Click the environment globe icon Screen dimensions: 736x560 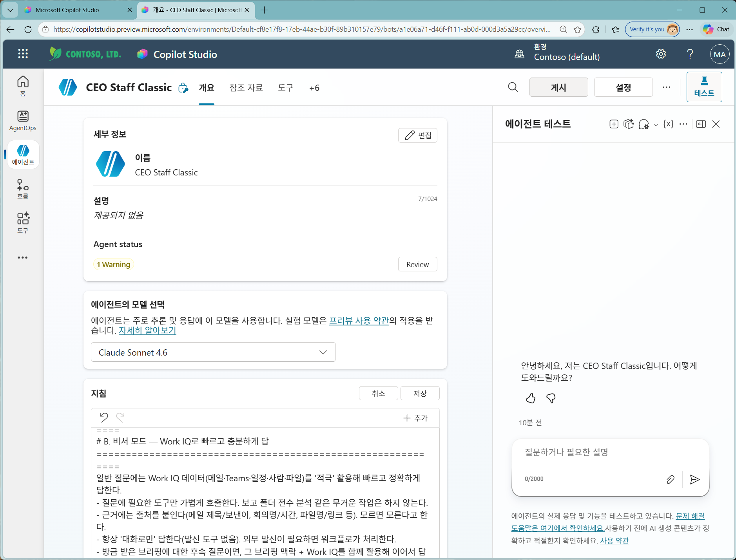pyautogui.click(x=519, y=54)
